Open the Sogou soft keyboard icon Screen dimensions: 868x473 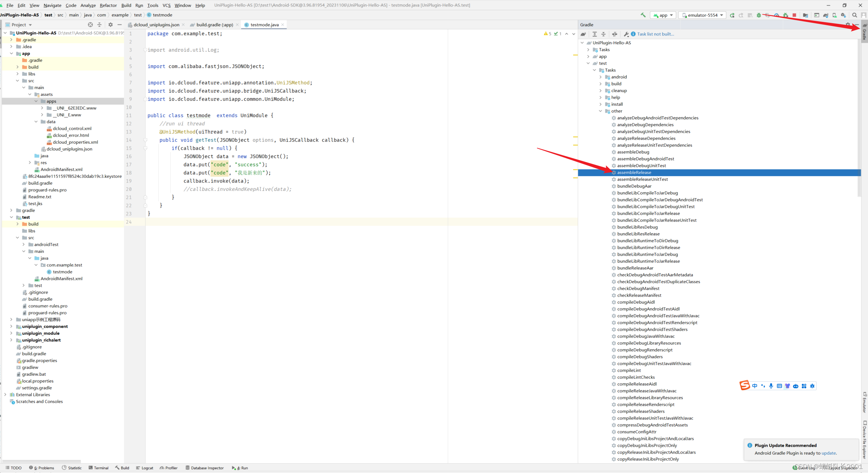point(779,386)
